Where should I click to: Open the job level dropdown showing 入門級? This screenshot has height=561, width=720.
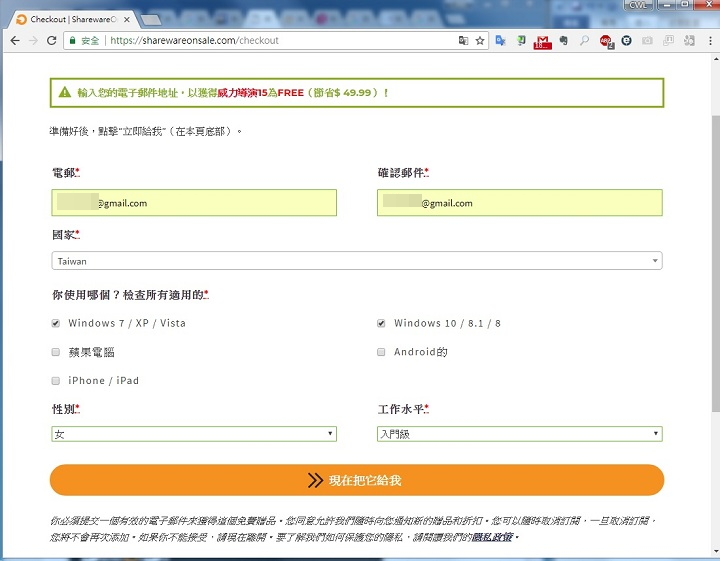pyautogui.click(x=519, y=434)
